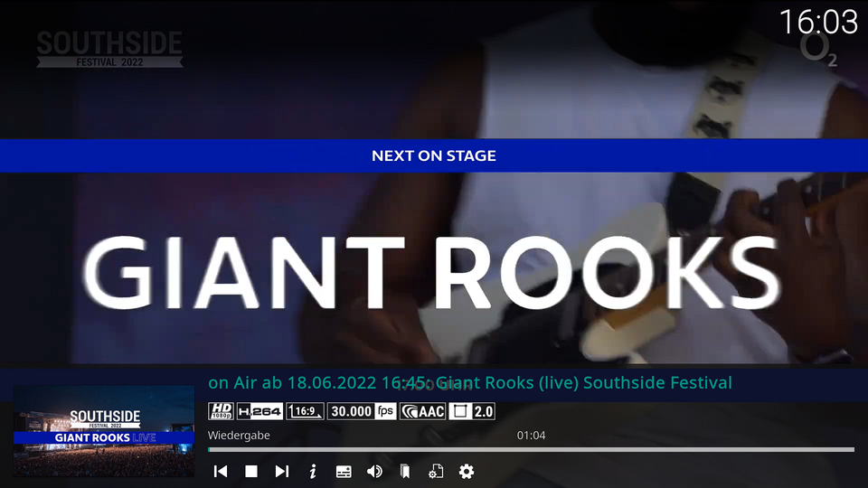Click the 'GIANT ROOKS' video title text
The height and width of the screenshot is (488, 868).
click(x=433, y=273)
